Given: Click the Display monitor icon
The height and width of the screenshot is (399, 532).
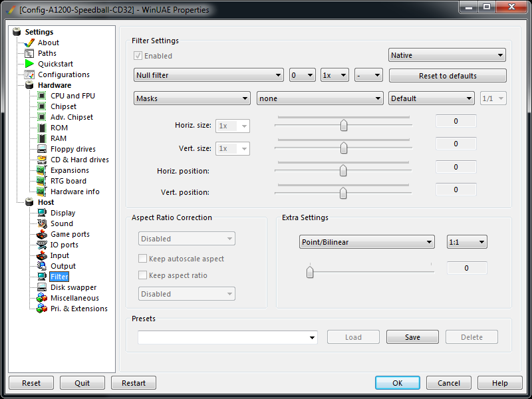Looking at the screenshot, I should (x=42, y=213).
